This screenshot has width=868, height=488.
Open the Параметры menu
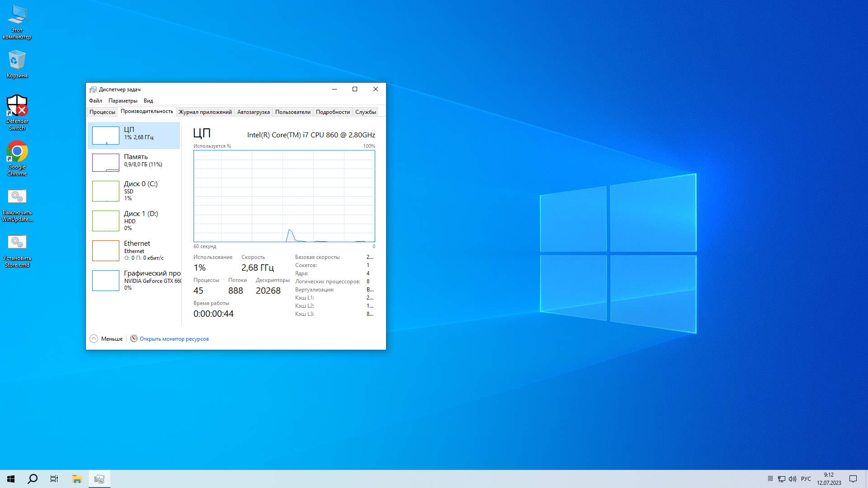pyautogui.click(x=123, y=101)
